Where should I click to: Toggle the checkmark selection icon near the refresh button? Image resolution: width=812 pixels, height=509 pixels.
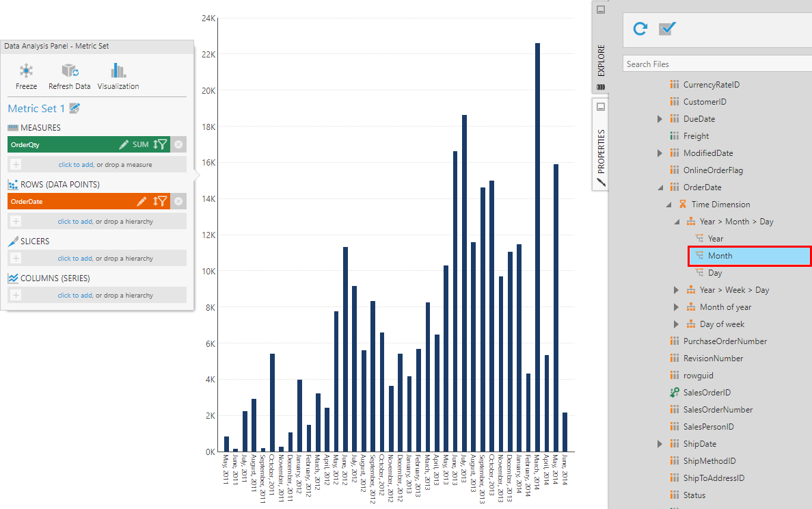666,29
